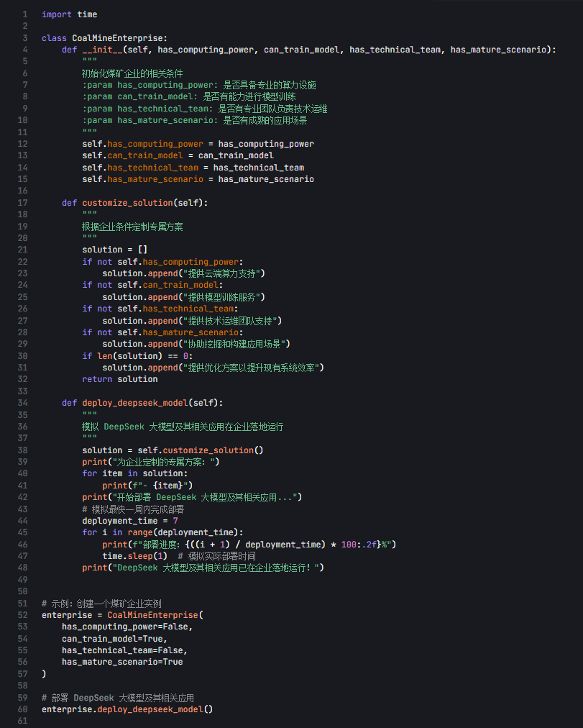This screenshot has width=583, height=728.
Task: Click ':param can_train_model:' docstring line
Action: pos(189,96)
